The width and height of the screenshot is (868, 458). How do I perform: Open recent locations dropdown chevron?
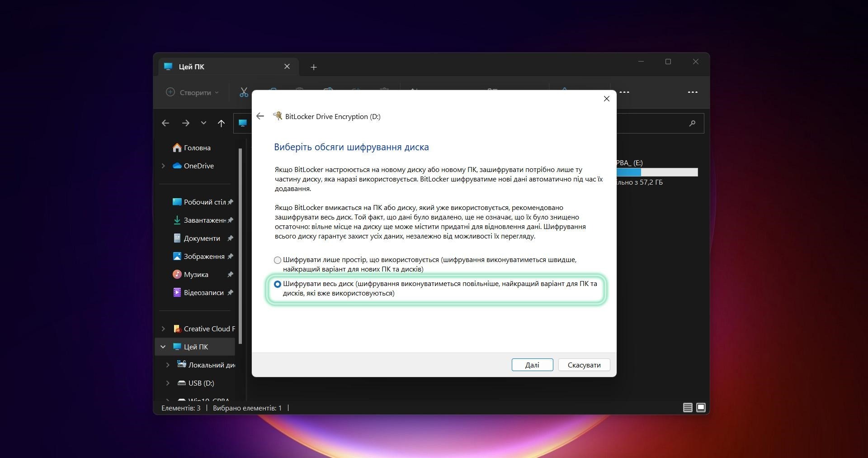[x=203, y=123]
